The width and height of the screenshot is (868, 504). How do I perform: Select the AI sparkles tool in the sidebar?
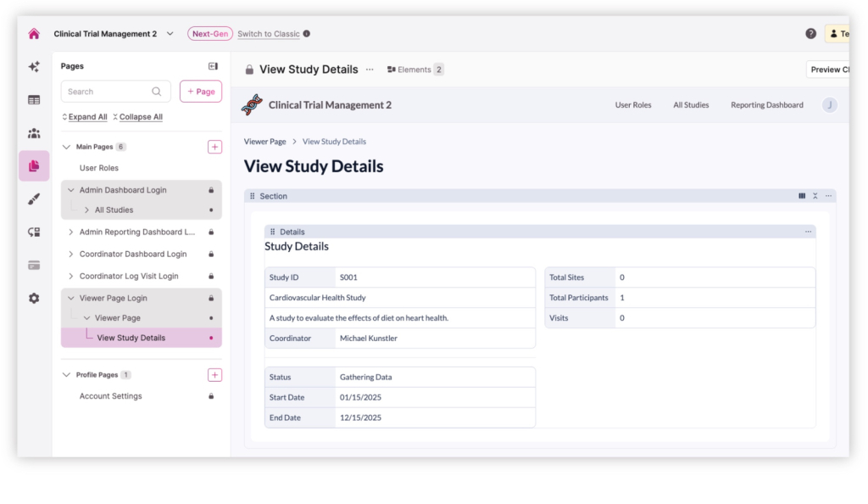click(x=33, y=67)
